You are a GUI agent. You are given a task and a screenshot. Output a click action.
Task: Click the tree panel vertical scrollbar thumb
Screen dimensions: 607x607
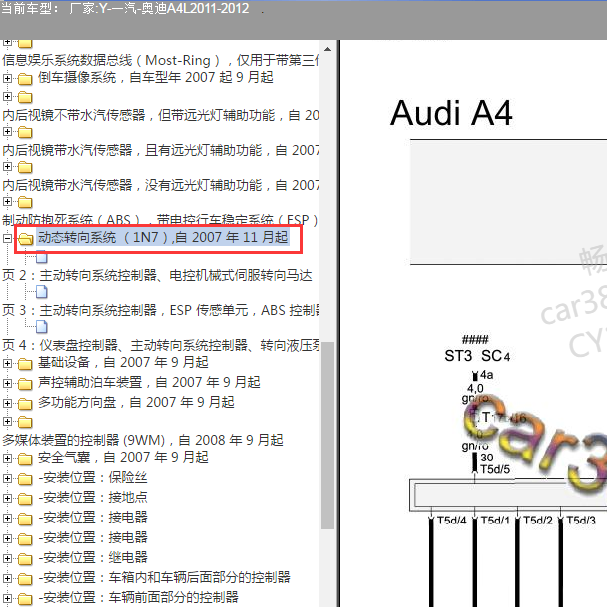tap(328, 436)
